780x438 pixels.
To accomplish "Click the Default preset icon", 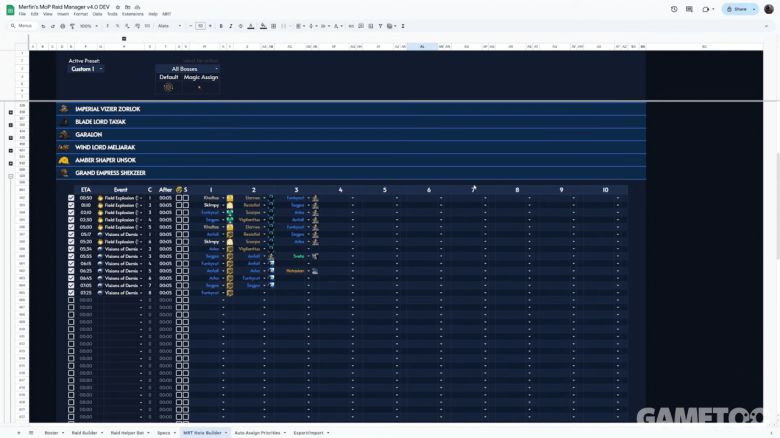I will (x=168, y=87).
